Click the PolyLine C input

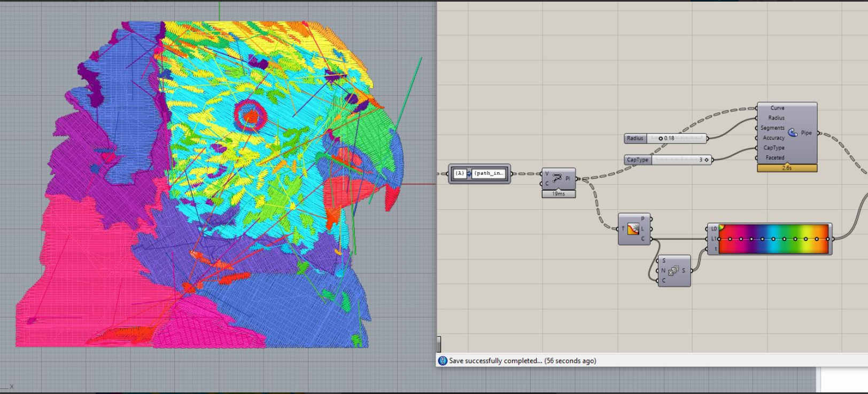pos(547,184)
